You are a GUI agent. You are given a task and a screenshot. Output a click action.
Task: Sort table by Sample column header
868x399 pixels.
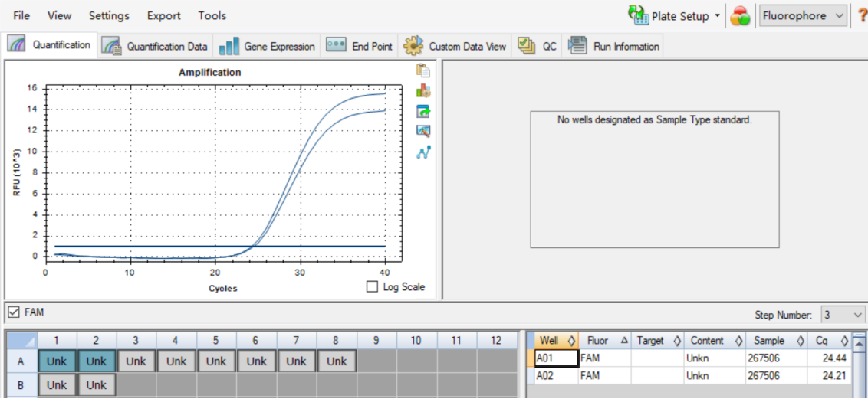click(x=777, y=341)
